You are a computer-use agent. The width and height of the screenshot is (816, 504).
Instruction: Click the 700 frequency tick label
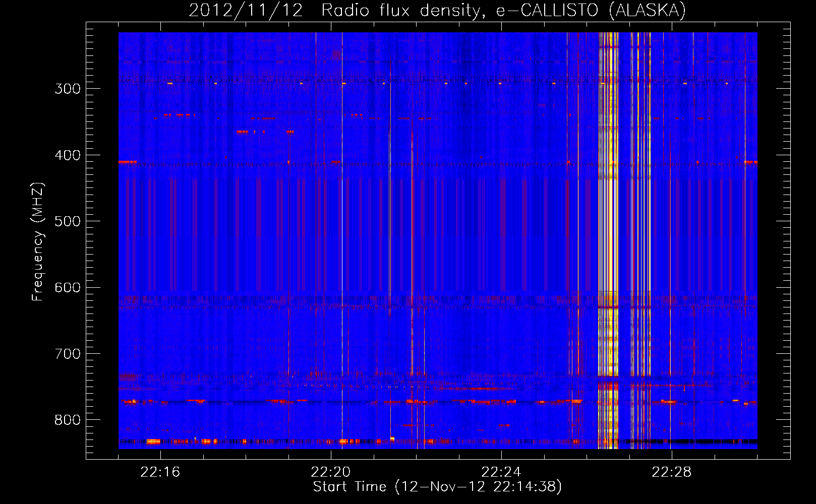[68, 354]
